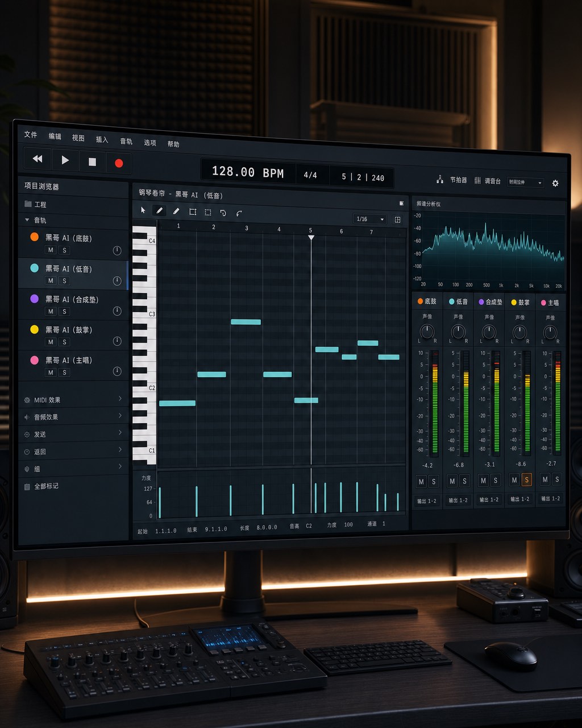Open the 编辑 menu
Screen dimensions: 582x728
pos(55,136)
